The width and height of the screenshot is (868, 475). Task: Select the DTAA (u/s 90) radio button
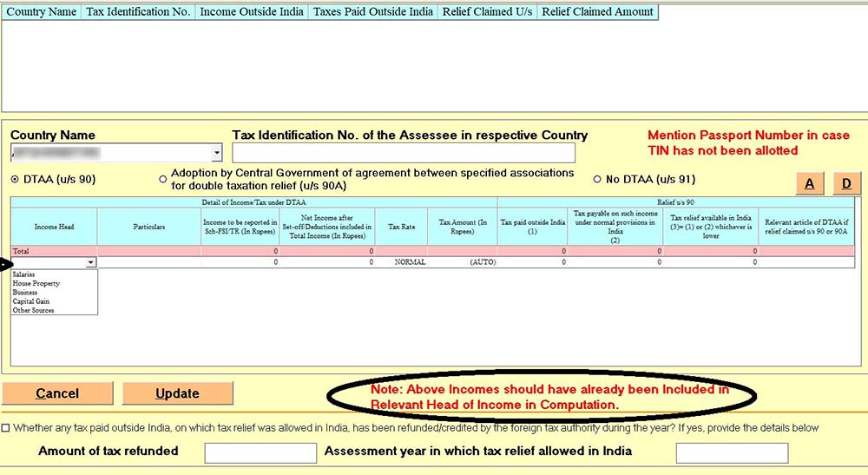15,180
